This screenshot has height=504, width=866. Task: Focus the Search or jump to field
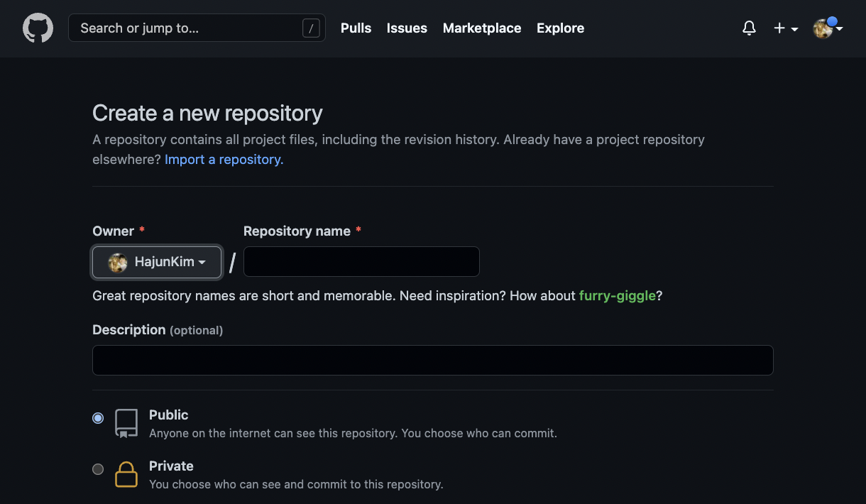[x=197, y=28]
